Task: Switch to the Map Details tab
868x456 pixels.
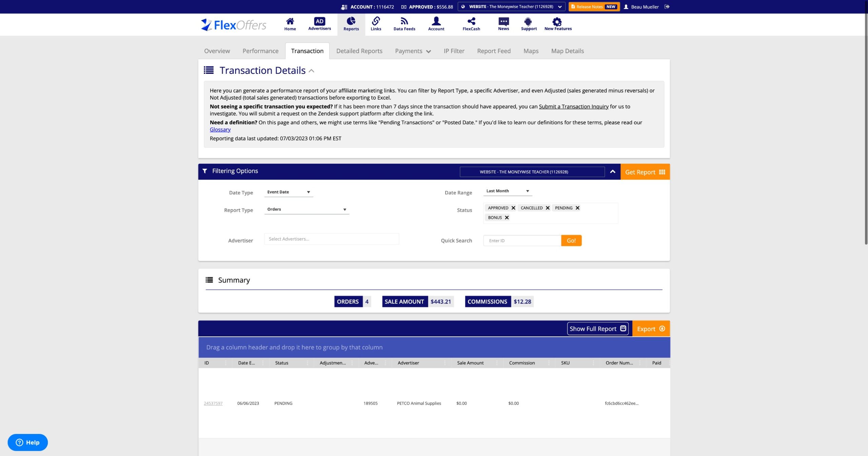Action: [x=567, y=51]
